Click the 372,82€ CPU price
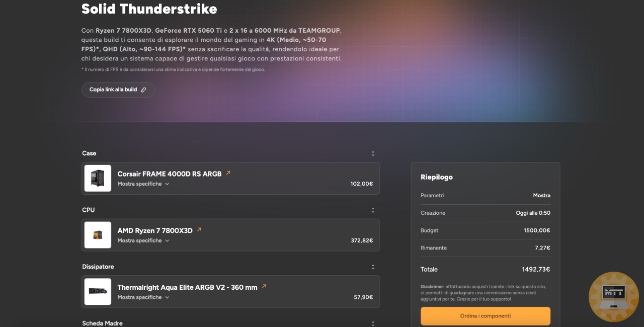Viewport: 644px width, 327px height. click(362, 241)
